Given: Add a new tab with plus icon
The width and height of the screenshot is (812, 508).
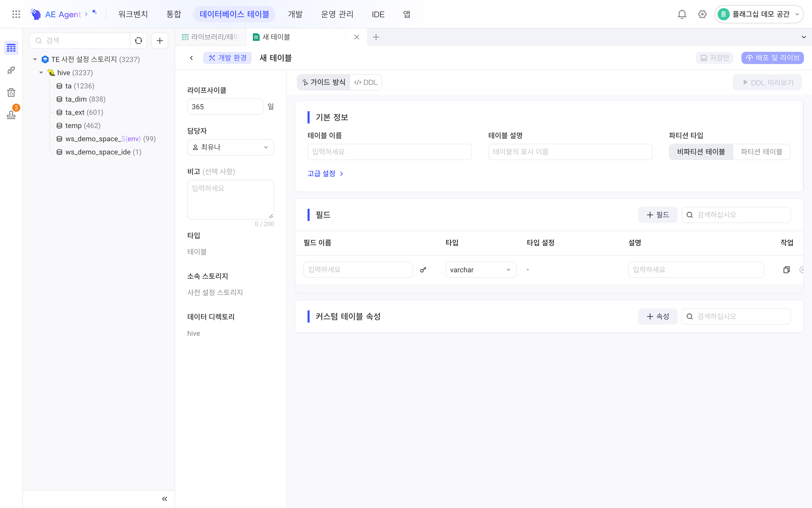Looking at the screenshot, I should tap(376, 37).
